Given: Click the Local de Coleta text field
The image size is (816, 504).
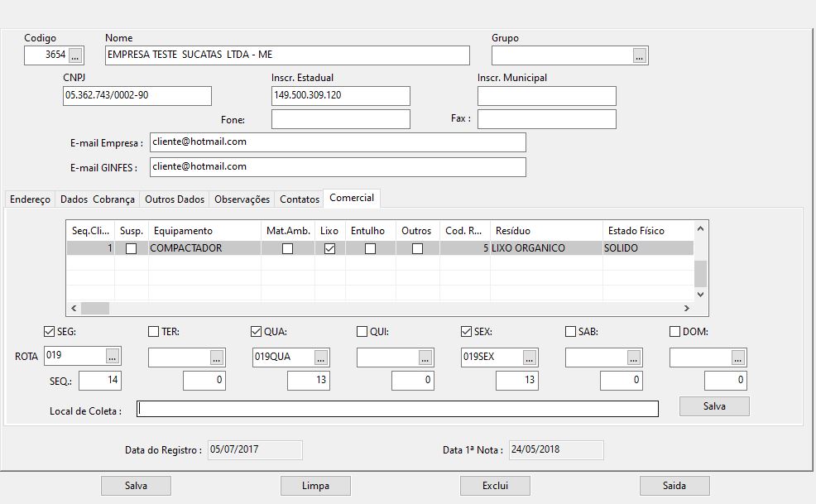Looking at the screenshot, I should click(x=397, y=409).
